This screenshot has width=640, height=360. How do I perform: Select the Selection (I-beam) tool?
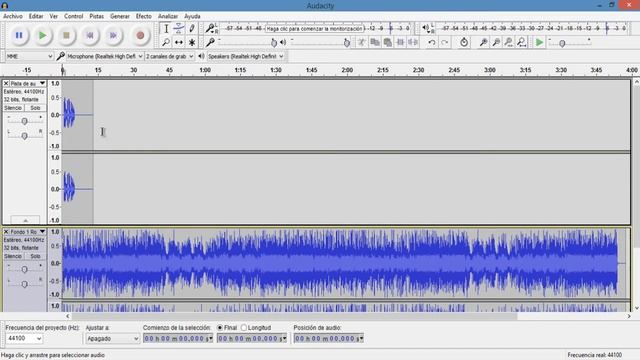click(166, 29)
